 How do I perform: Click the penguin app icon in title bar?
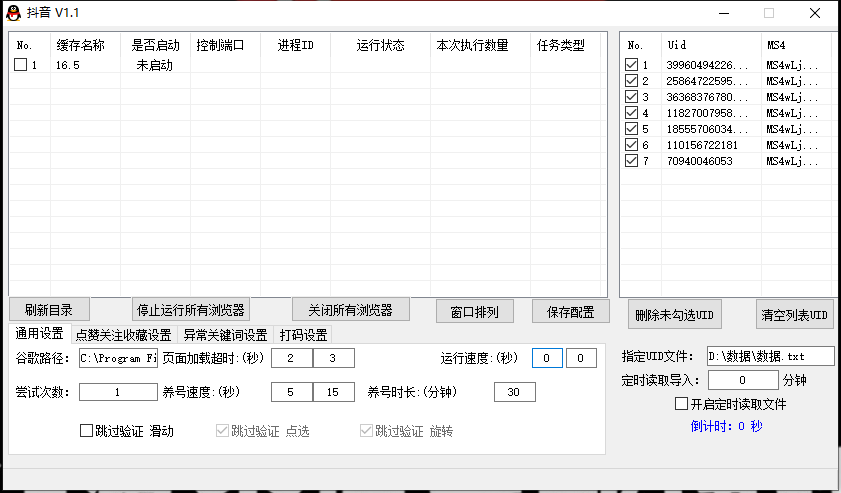[13, 13]
